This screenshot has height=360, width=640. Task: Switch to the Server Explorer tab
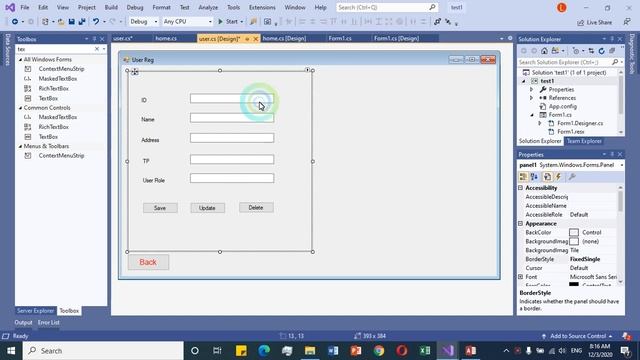click(36, 311)
